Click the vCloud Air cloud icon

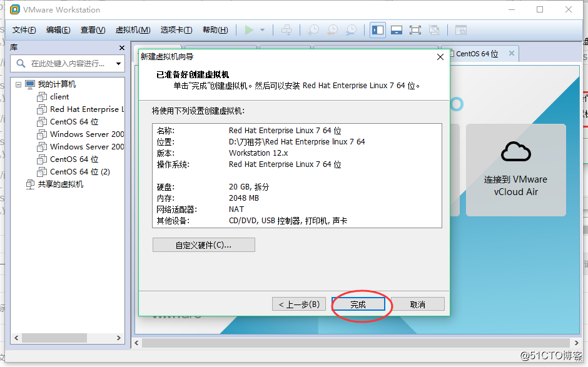pyautogui.click(x=515, y=151)
